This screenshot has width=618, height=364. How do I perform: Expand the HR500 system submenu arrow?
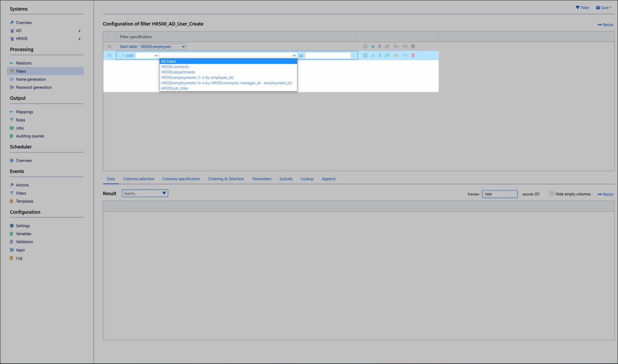coord(80,39)
